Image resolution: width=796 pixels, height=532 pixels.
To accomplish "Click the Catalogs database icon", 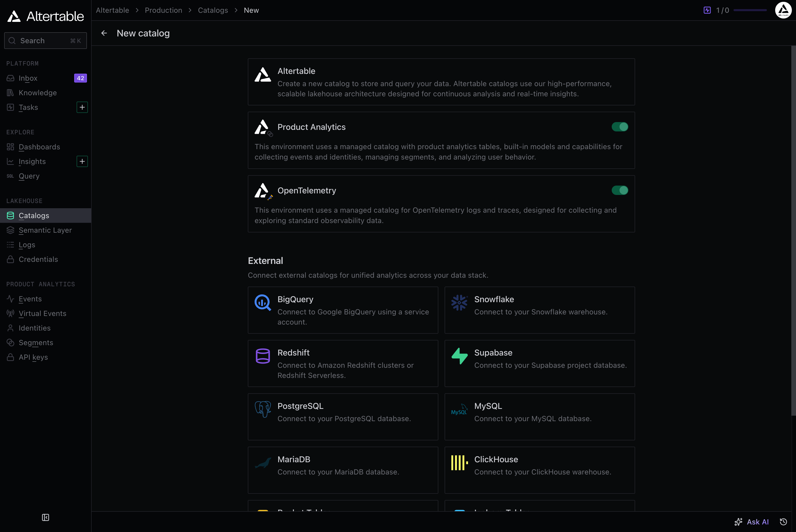I will coord(10,216).
